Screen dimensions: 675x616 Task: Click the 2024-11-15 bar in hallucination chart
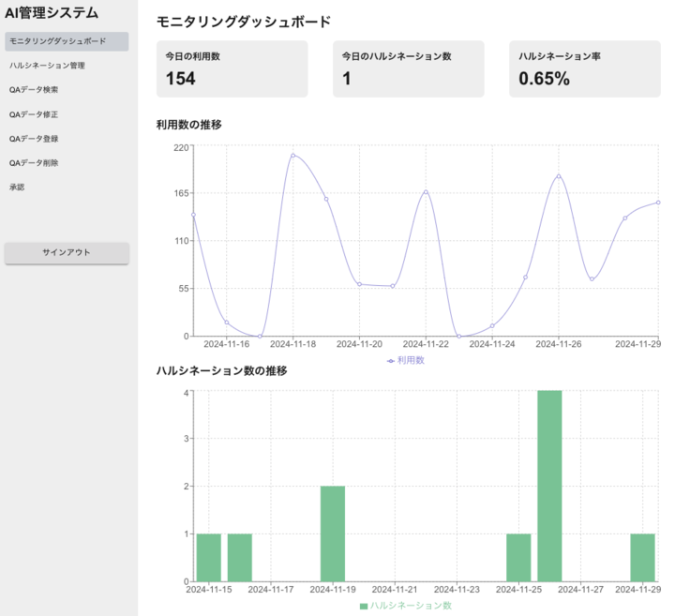209,558
